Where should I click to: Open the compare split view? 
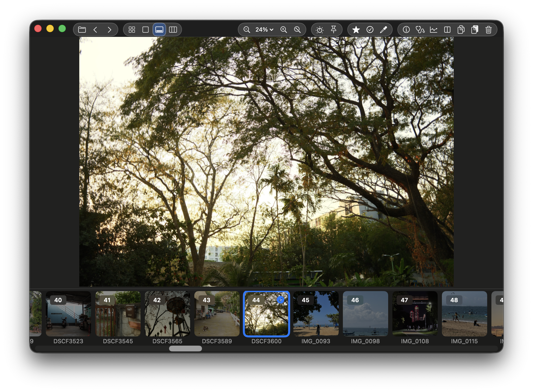(447, 30)
